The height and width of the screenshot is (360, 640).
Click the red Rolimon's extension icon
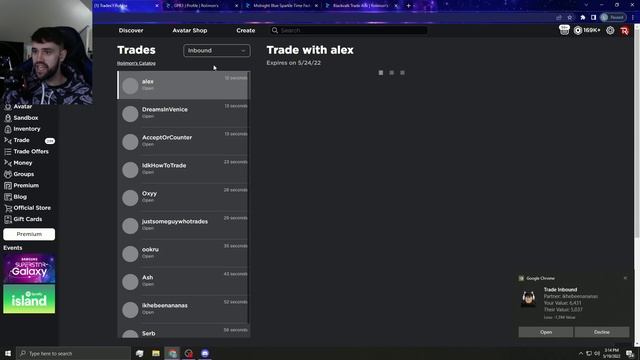coord(624,31)
